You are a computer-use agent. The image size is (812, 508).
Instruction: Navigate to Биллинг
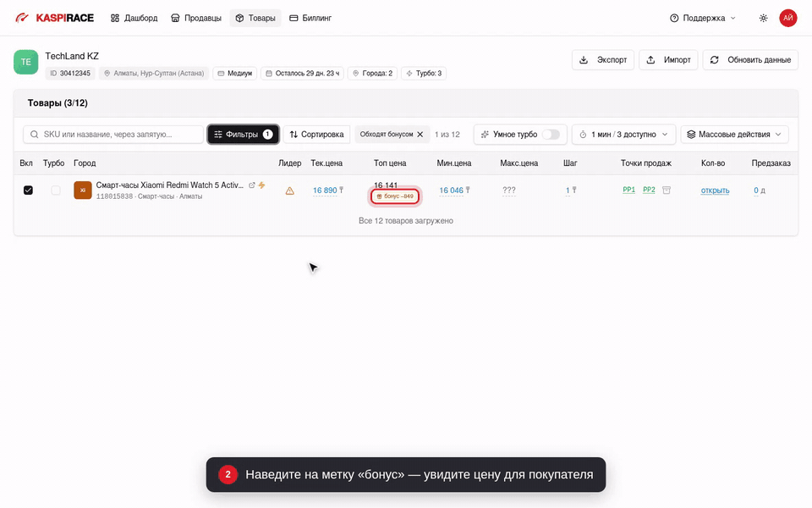[x=310, y=18]
